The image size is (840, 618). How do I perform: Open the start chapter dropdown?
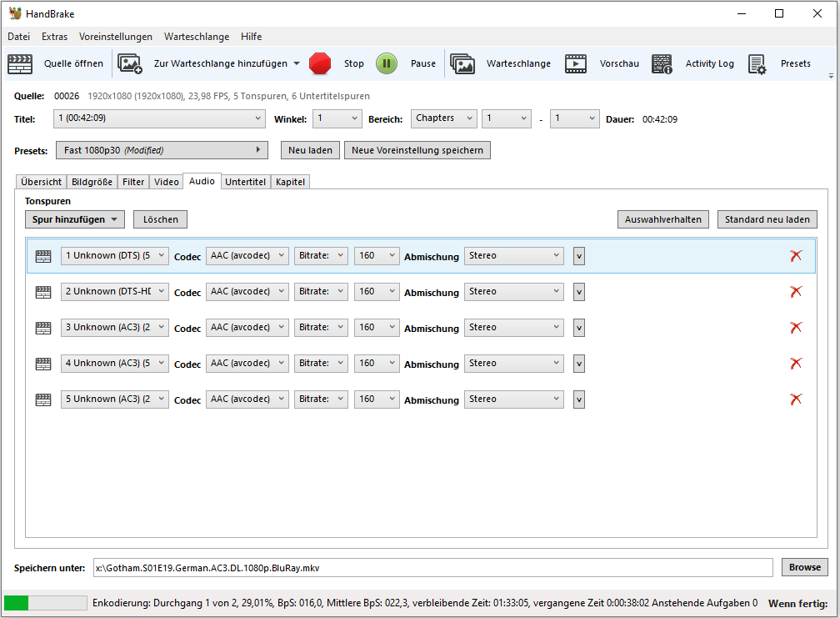(x=507, y=118)
